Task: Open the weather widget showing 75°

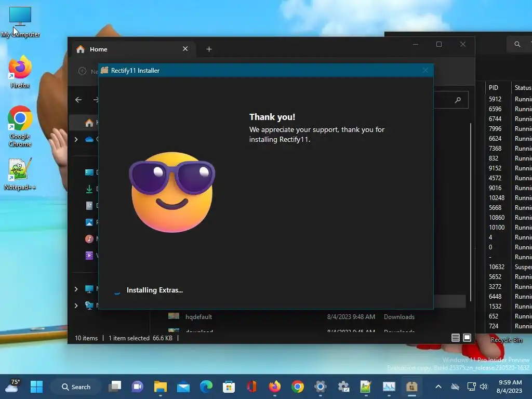Action: click(x=13, y=386)
